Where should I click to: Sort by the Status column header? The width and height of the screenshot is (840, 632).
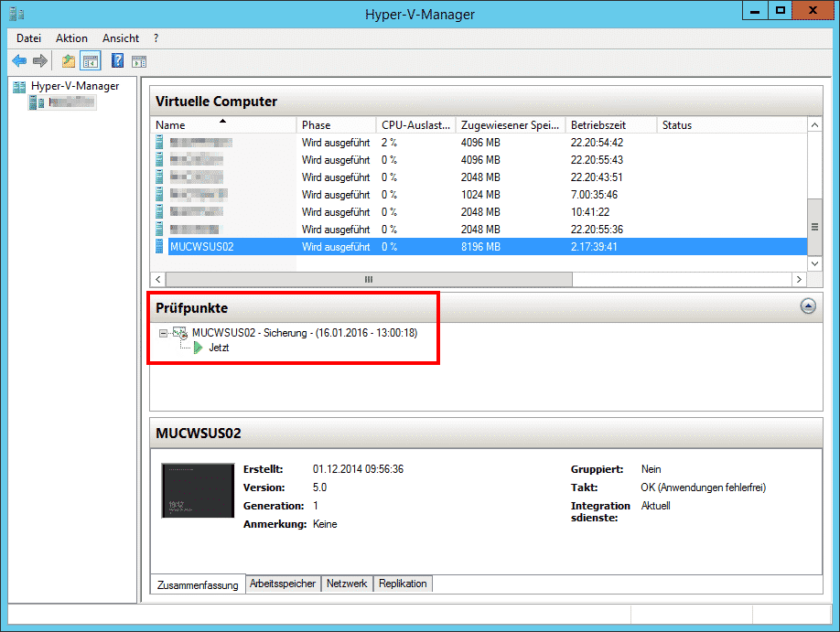[732, 124]
